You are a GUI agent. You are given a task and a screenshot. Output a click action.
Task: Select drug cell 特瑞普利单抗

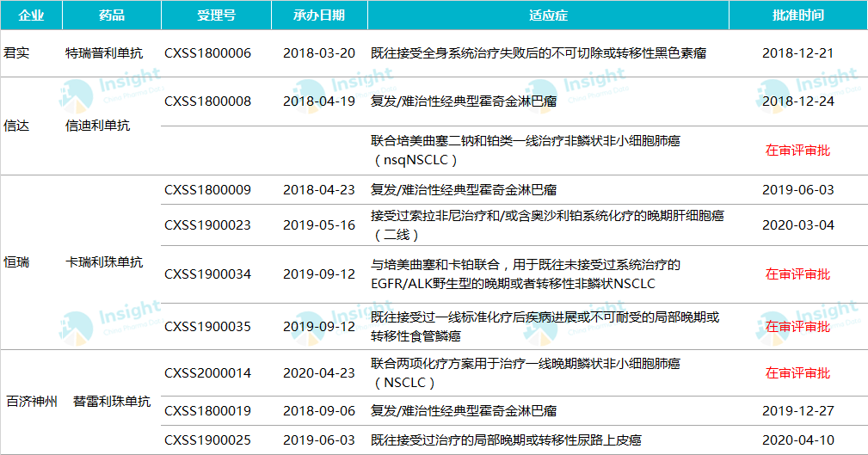click(104, 53)
